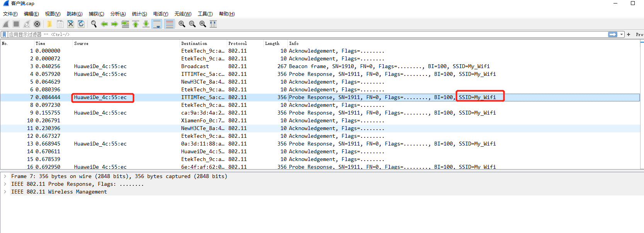
Task: Select packet 4 at time 0.057920
Action: pyautogui.click(x=320, y=74)
